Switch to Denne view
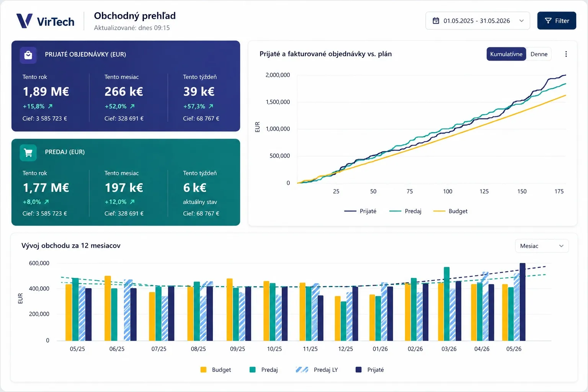Screen dimensions: 588x392 [x=539, y=54]
